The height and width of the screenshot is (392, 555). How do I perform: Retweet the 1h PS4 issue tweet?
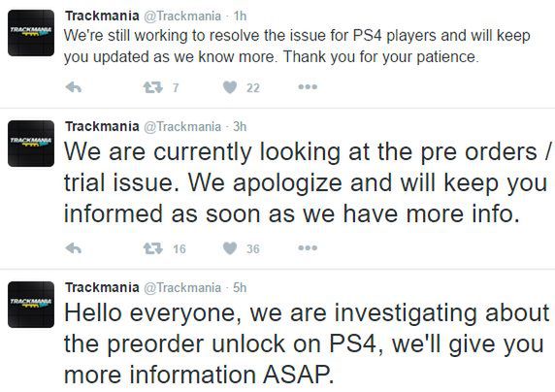[x=153, y=87]
